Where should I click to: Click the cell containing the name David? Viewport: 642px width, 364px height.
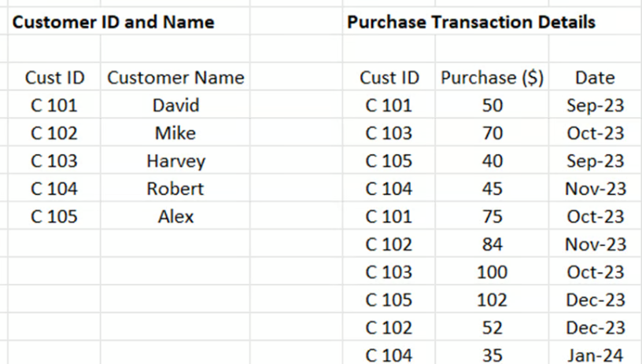175,105
